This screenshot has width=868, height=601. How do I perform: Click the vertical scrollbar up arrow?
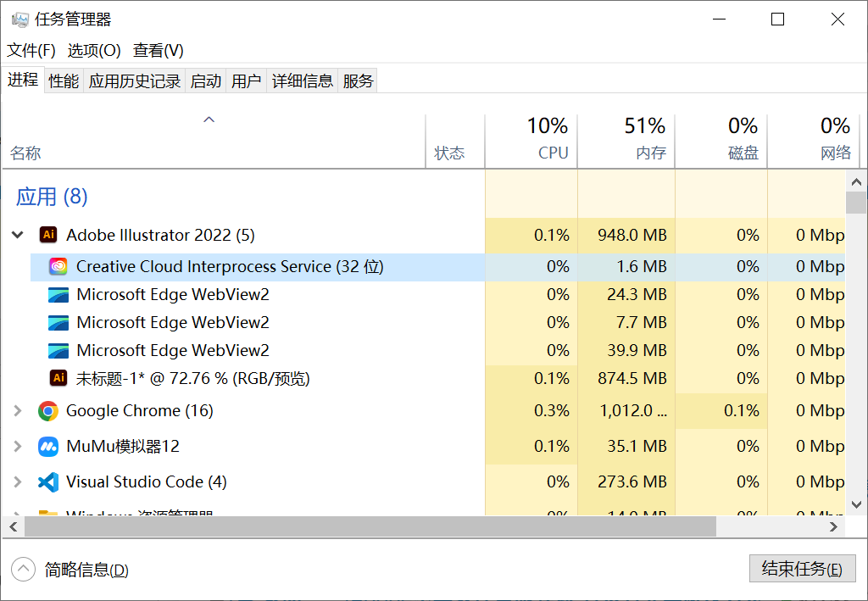point(856,181)
